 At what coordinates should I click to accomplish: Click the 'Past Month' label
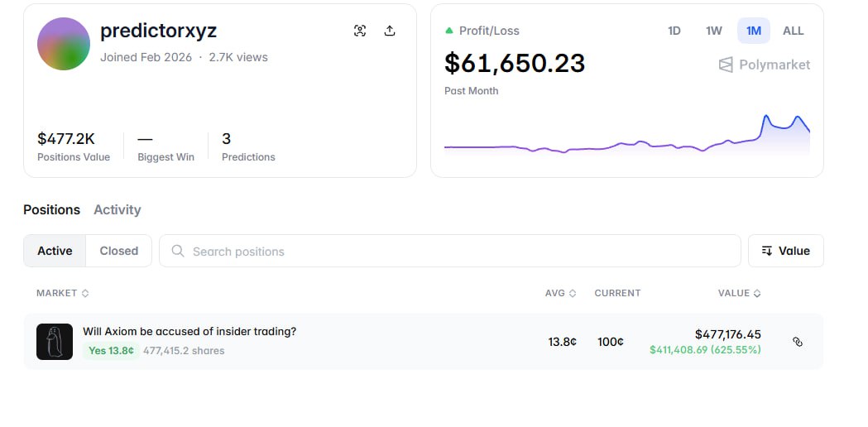coord(471,91)
